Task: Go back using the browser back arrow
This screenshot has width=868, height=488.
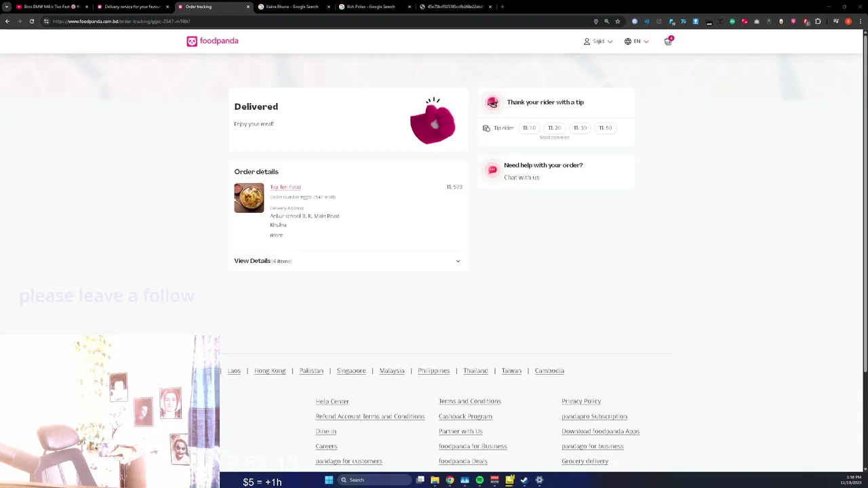Action: [7, 22]
